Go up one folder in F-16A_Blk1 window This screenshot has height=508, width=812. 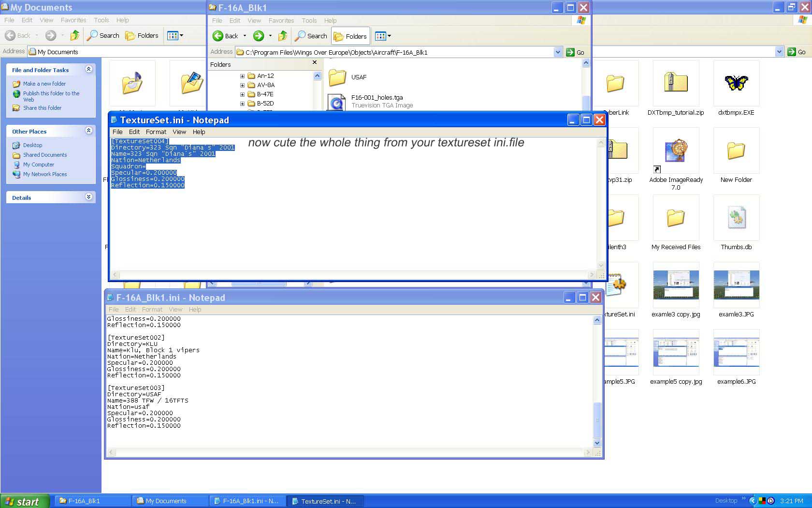[x=283, y=36]
